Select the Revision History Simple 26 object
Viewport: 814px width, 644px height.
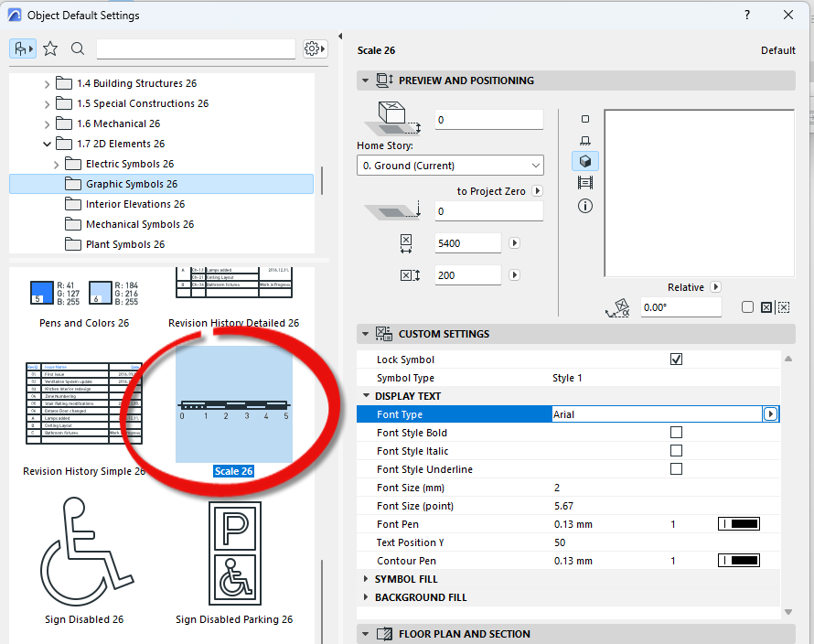84,420
